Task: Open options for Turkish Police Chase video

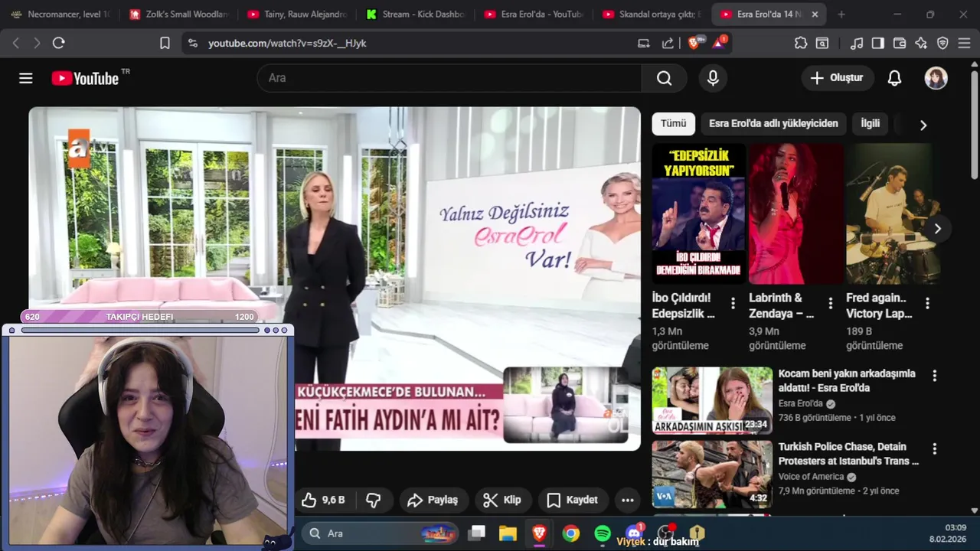Action: point(934,448)
